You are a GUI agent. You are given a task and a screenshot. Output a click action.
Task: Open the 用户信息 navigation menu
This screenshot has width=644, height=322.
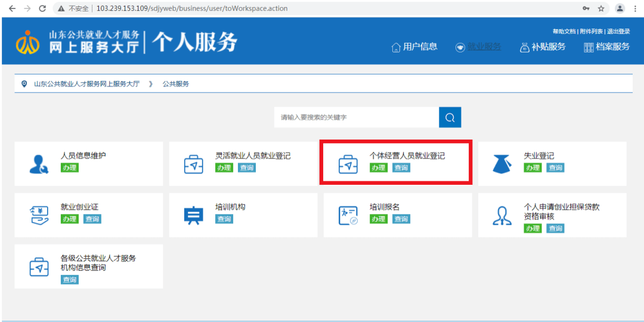tap(414, 47)
